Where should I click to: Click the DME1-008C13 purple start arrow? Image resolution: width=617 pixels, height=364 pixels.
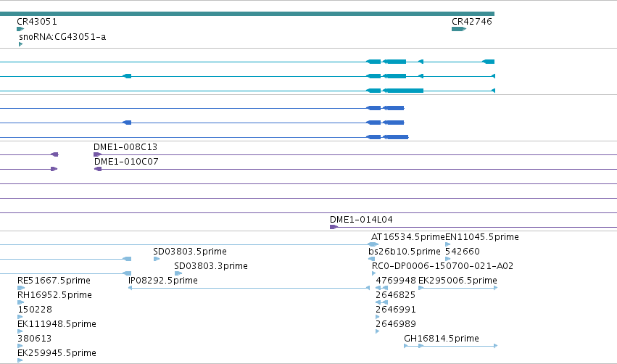click(x=97, y=154)
